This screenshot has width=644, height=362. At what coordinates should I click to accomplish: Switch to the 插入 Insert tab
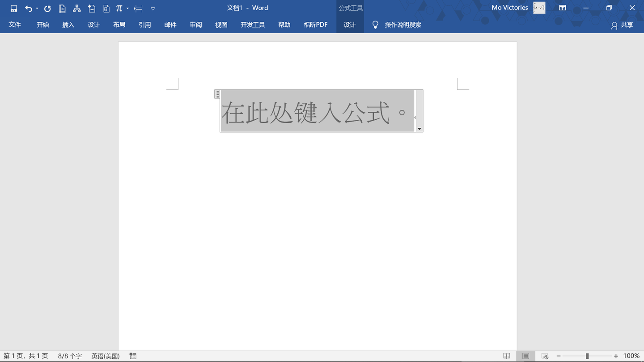click(68, 25)
